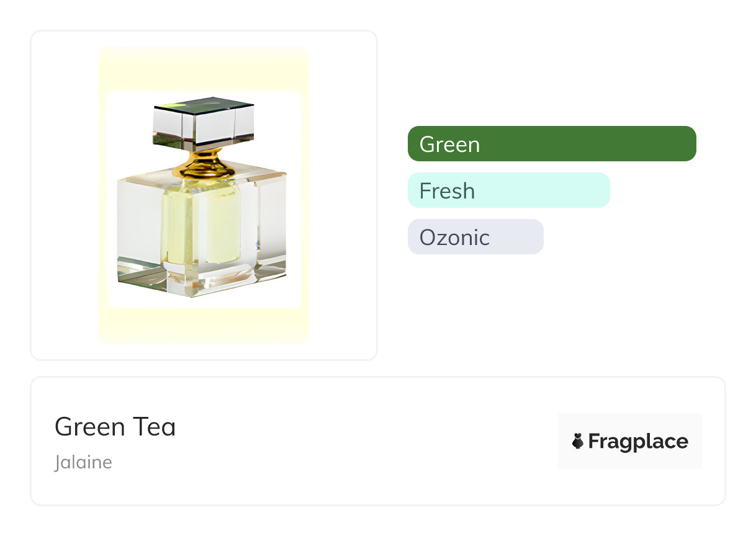Click the "Green" label text
Image resolution: width=756 pixels, height=536 pixels.
(x=449, y=144)
